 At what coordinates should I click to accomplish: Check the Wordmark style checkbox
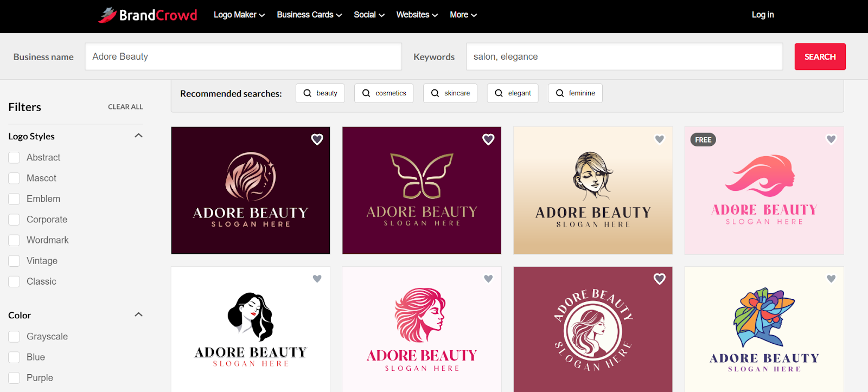pyautogui.click(x=14, y=240)
